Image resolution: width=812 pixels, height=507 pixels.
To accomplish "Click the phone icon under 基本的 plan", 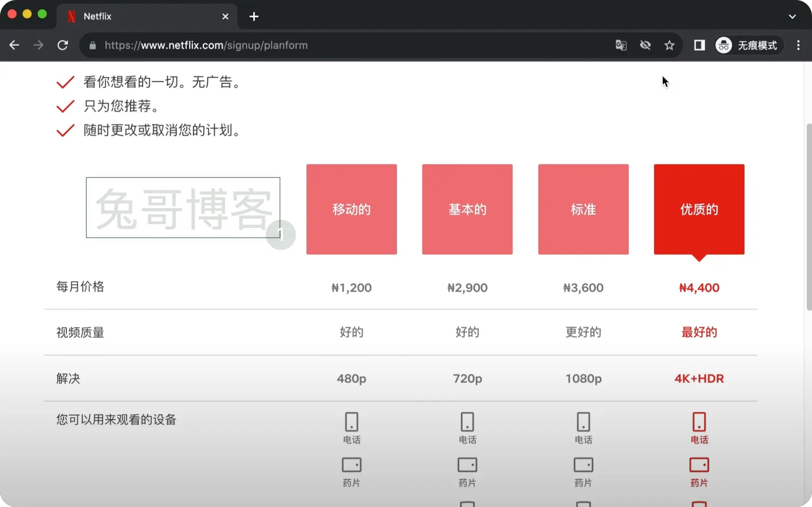I will coord(467,422).
